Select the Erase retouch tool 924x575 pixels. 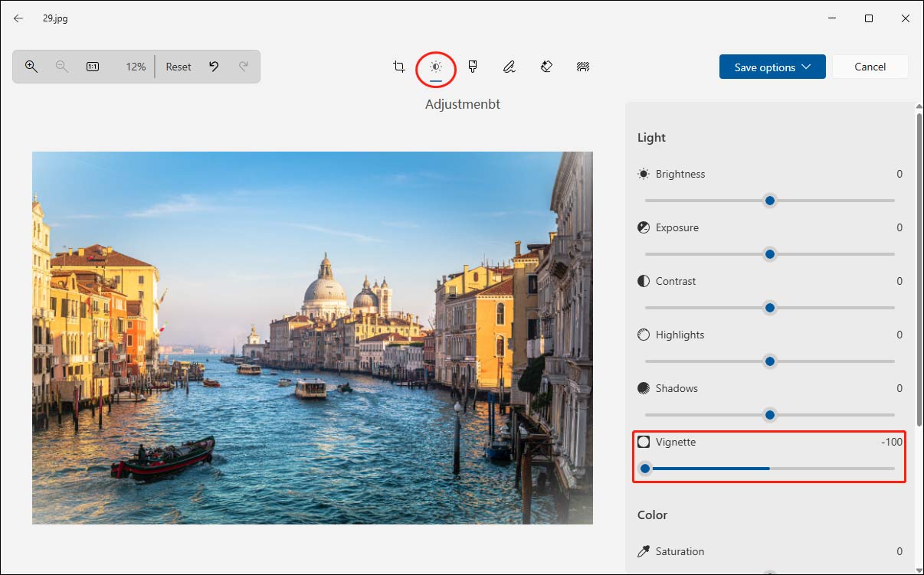tap(546, 67)
